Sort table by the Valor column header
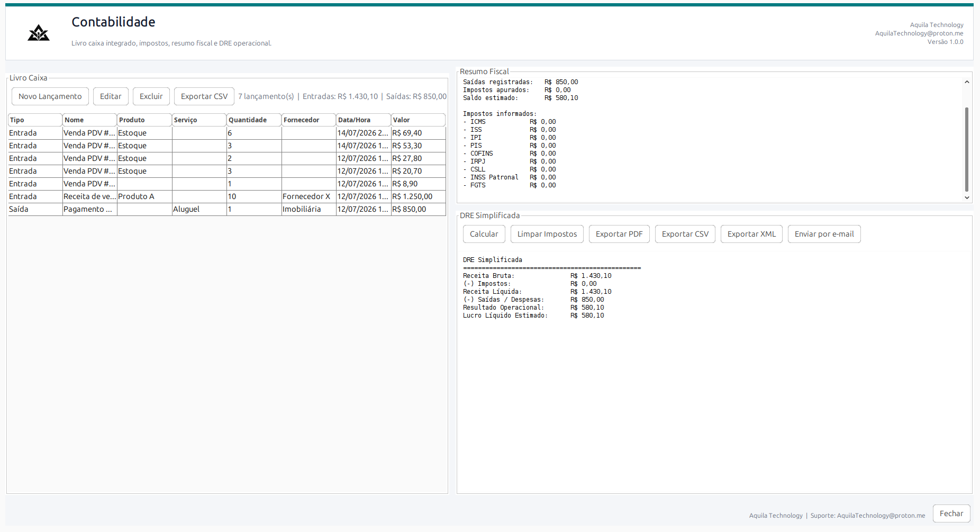The height and width of the screenshot is (532, 980). [x=418, y=120]
